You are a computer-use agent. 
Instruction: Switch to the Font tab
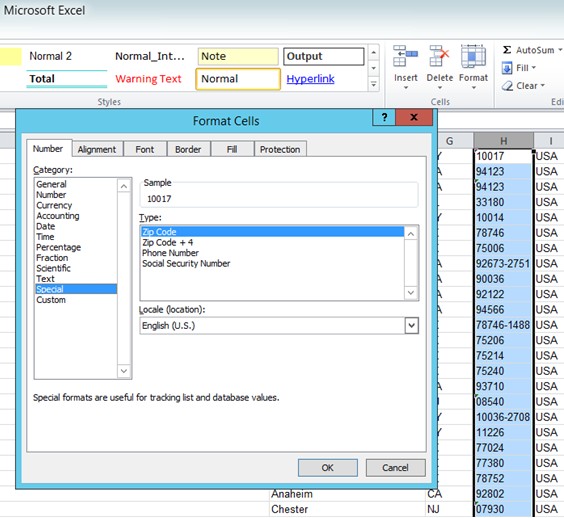tap(145, 149)
